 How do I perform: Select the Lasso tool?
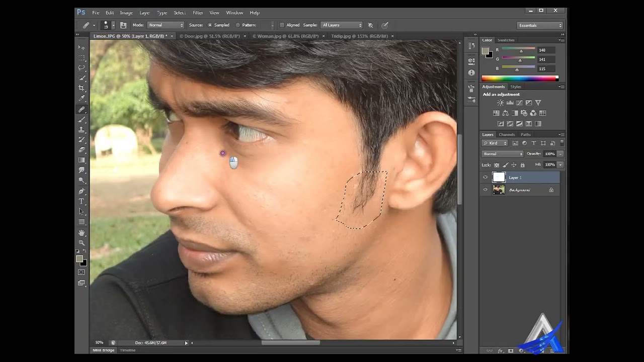82,67
